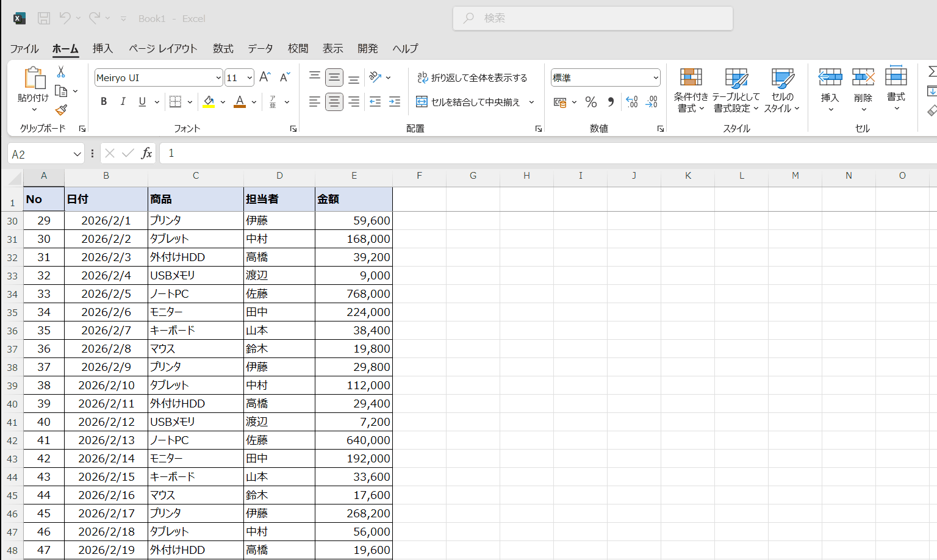Apply the font color A swatch
The width and height of the screenshot is (937, 560).
(x=240, y=102)
